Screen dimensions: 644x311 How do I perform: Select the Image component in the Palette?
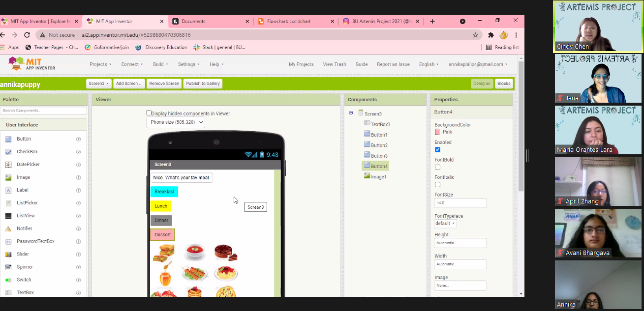(23, 177)
